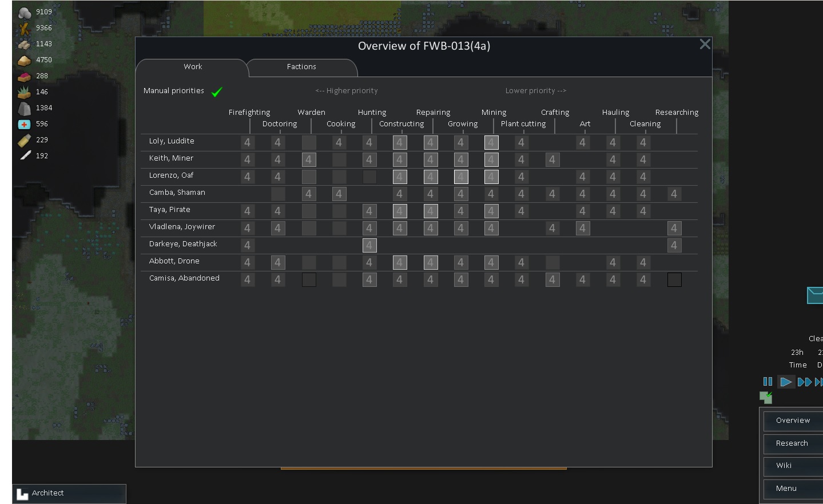This screenshot has height=504, width=823.
Task: Switch to the Work tab
Action: (192, 66)
